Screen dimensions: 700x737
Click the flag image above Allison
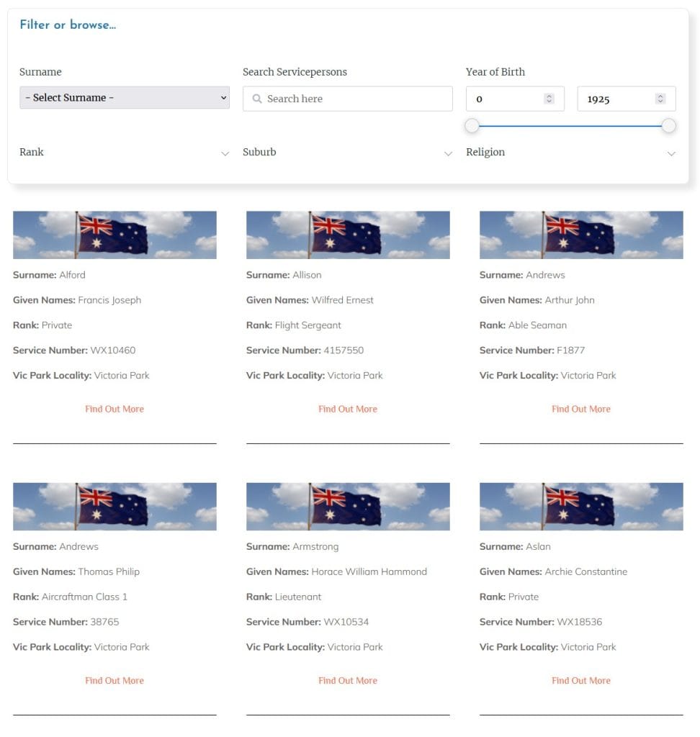(x=348, y=235)
